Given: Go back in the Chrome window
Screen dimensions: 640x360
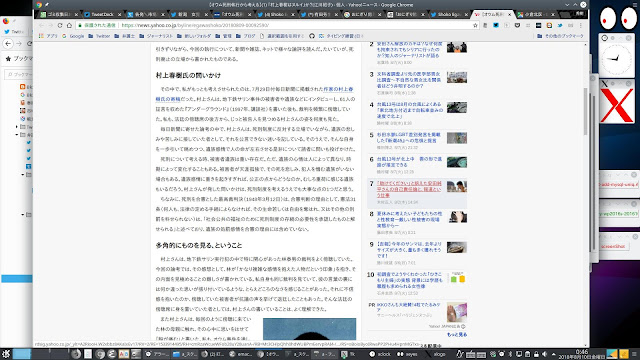Looking at the screenshot, I should (x=41, y=25).
